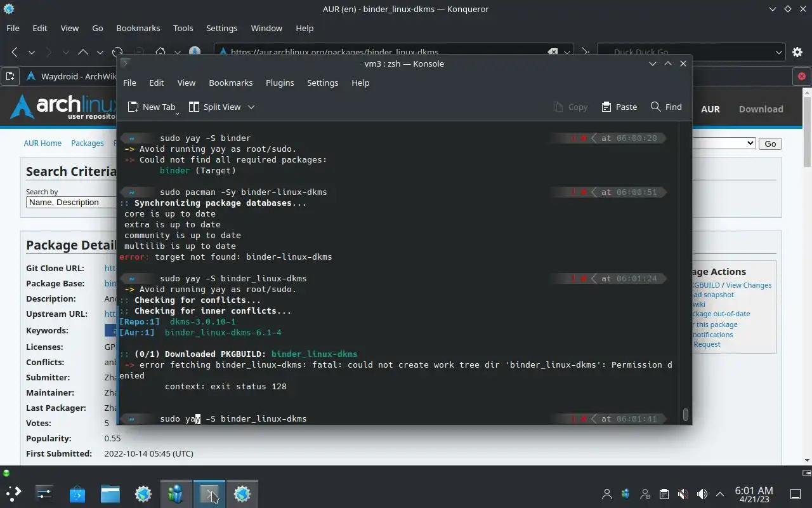Open Konsole's Help menu

[360, 83]
